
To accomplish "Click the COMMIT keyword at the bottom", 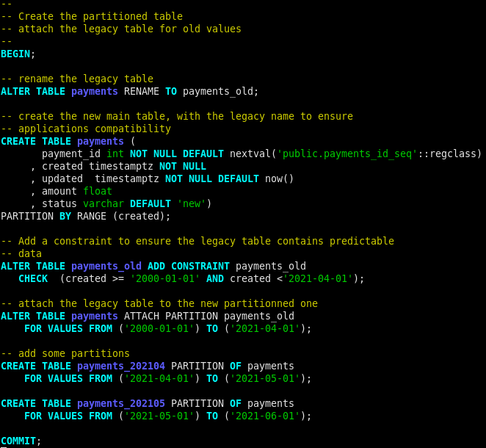I will pos(18,441).
